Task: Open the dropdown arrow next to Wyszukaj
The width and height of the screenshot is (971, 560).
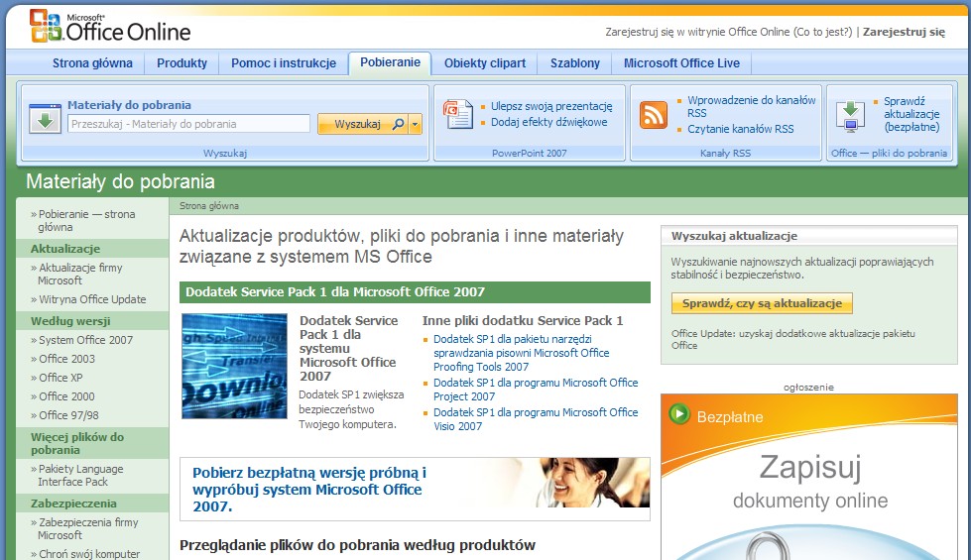Action: (x=416, y=124)
